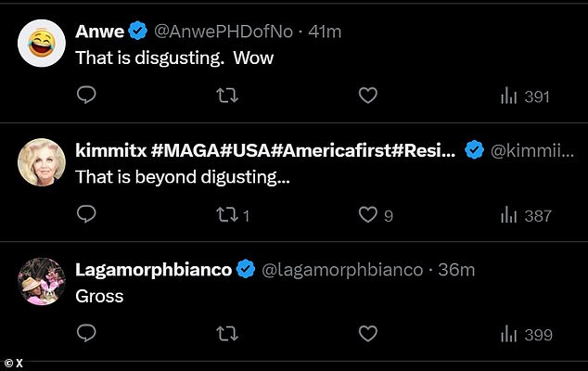This screenshot has width=588, height=371.
Task: Open Lagamorphbianco's profile avatar
Action: tap(42, 280)
